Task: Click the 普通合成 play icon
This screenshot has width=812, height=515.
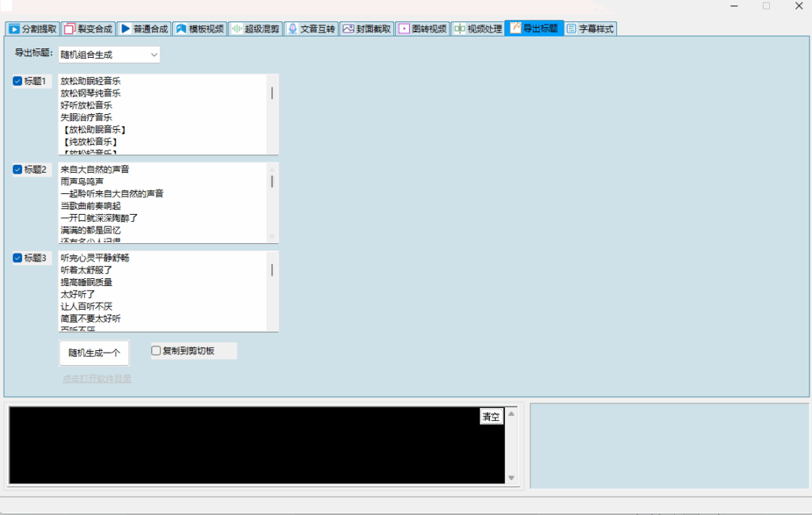Action: 125,29
